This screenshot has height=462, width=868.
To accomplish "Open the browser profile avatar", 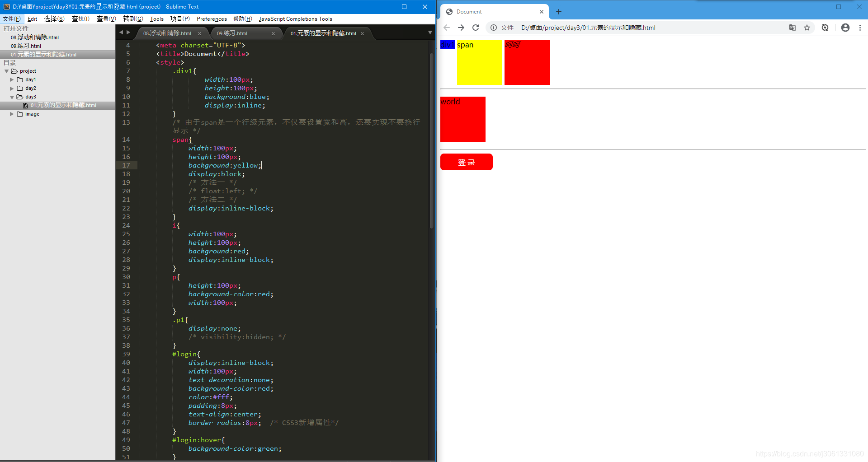I will click(x=845, y=28).
